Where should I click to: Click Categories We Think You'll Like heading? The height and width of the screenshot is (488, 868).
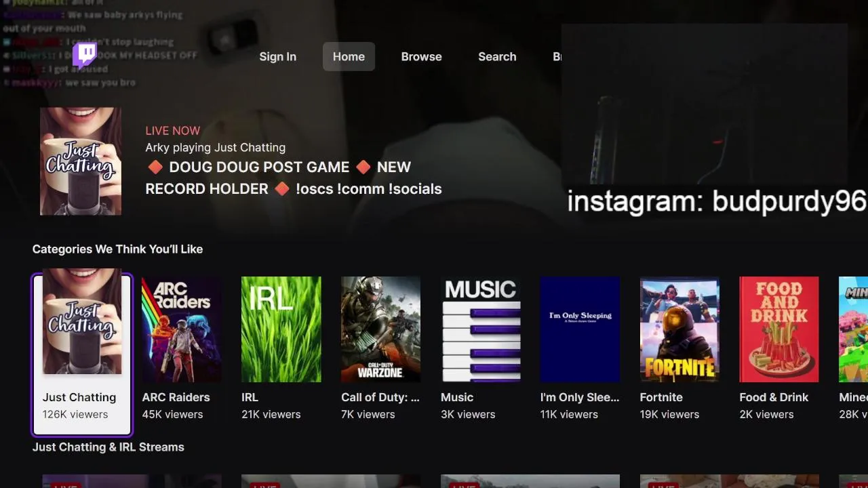coord(117,249)
